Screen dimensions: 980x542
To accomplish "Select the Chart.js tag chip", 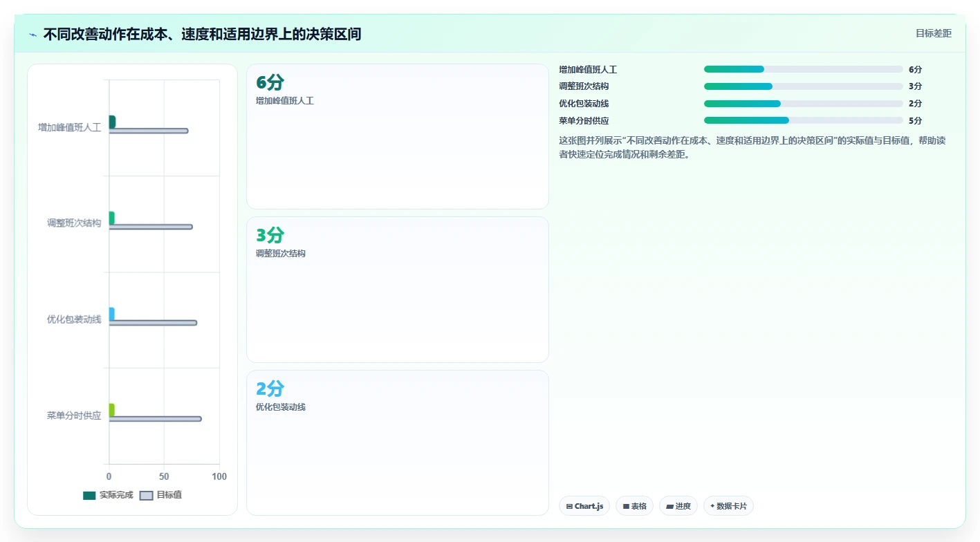I will point(584,506).
